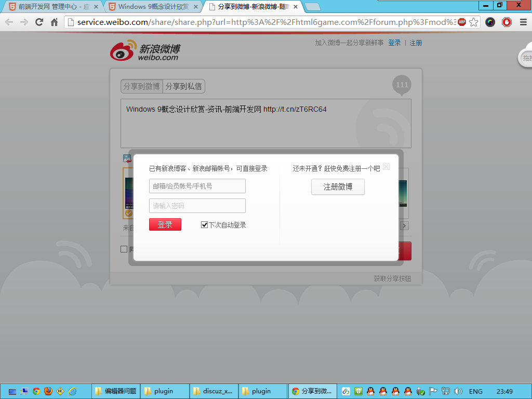Click the insert image icon below the text box
The image size is (532, 399).
click(127, 158)
